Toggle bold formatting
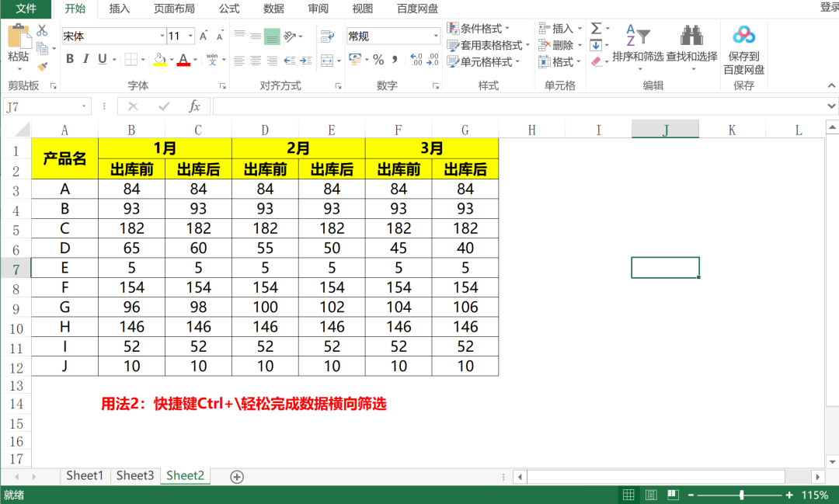 (69, 60)
